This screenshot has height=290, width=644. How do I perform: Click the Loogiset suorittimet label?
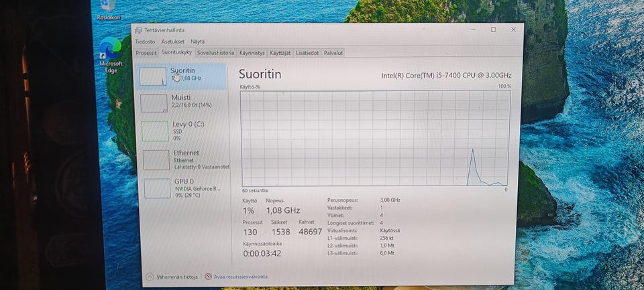tap(350, 223)
